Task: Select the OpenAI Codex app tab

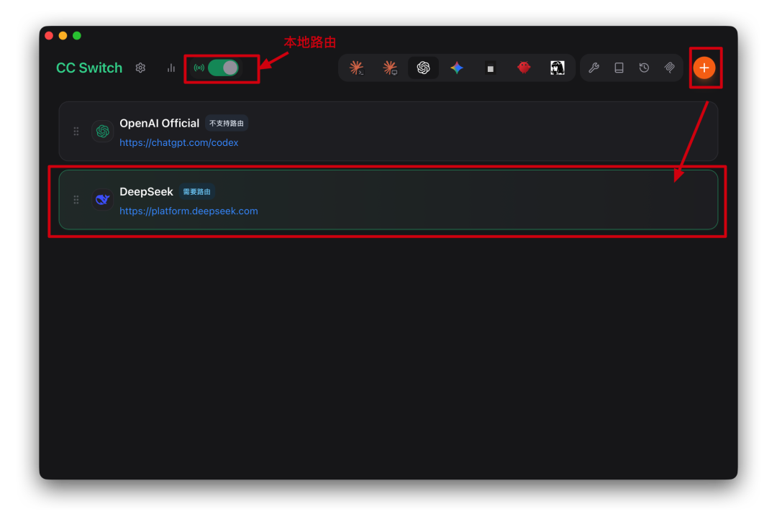Action: point(423,68)
